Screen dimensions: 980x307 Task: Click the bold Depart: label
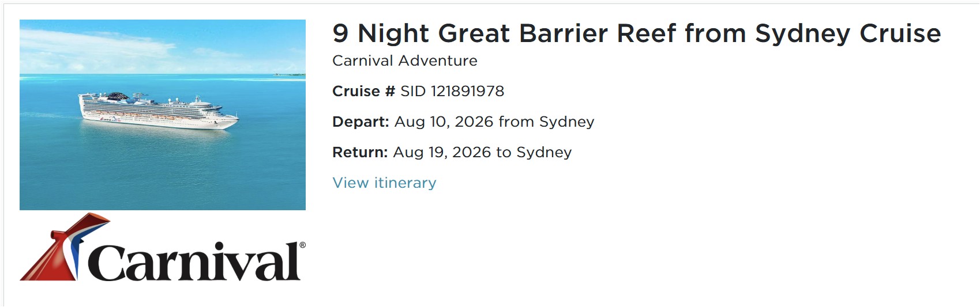pyautogui.click(x=361, y=122)
